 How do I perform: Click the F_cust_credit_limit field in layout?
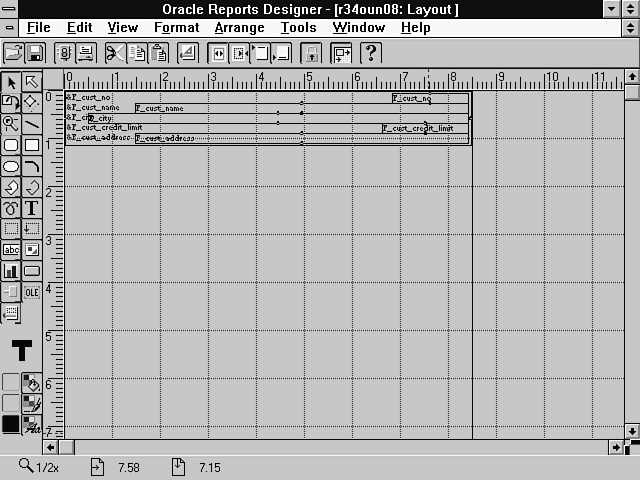[417, 128]
